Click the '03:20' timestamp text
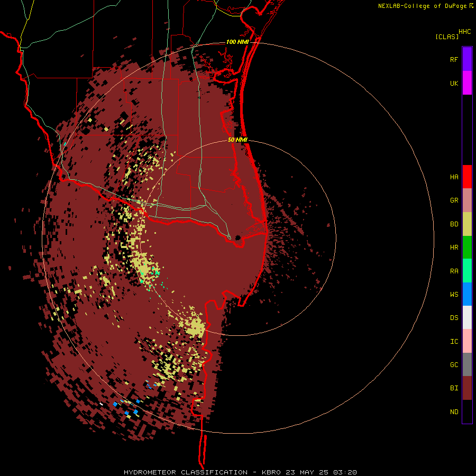 tap(344, 472)
